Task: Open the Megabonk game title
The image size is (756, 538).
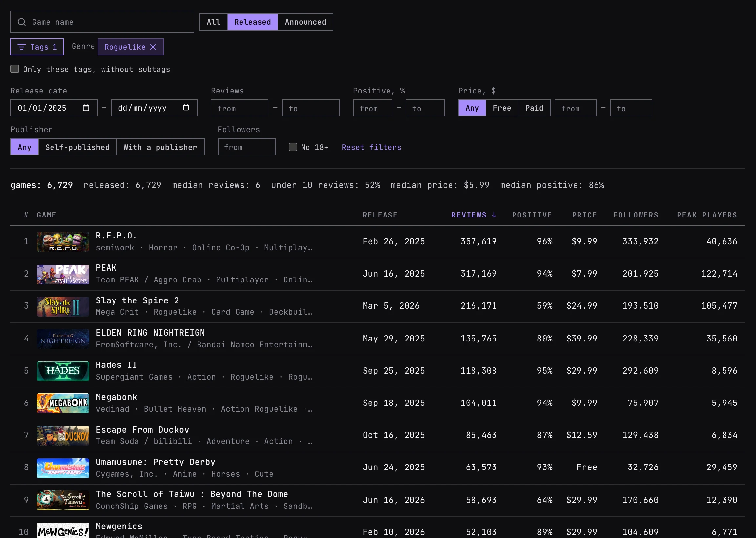Action: coord(116,397)
